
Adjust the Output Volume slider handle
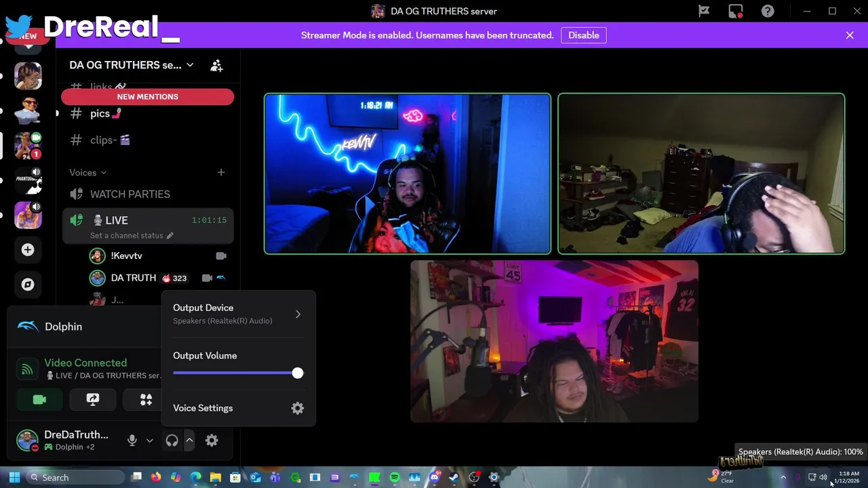click(298, 373)
